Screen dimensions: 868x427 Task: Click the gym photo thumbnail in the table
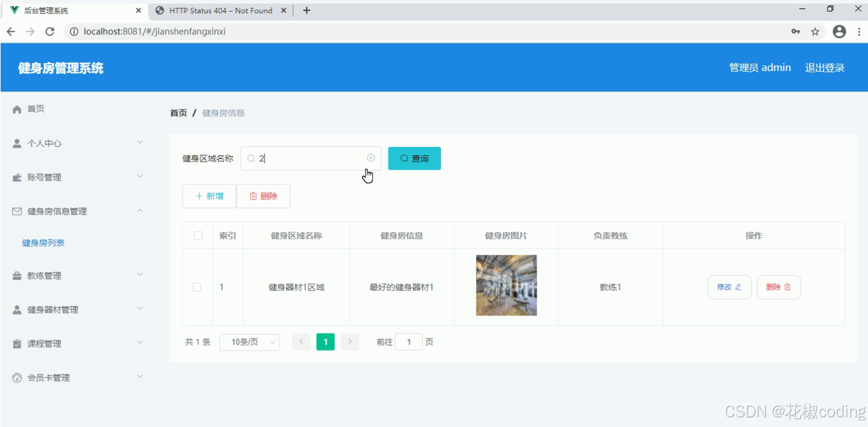(506, 285)
